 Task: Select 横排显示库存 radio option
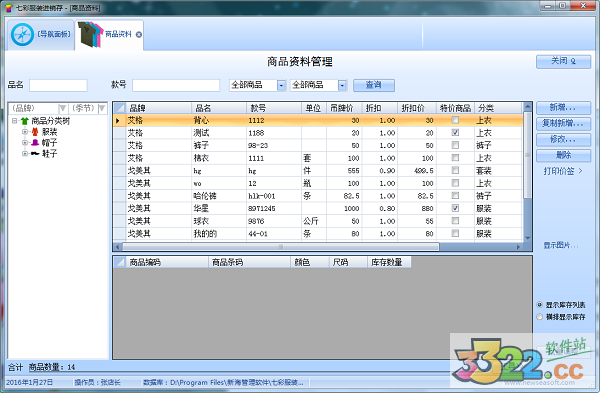540,317
